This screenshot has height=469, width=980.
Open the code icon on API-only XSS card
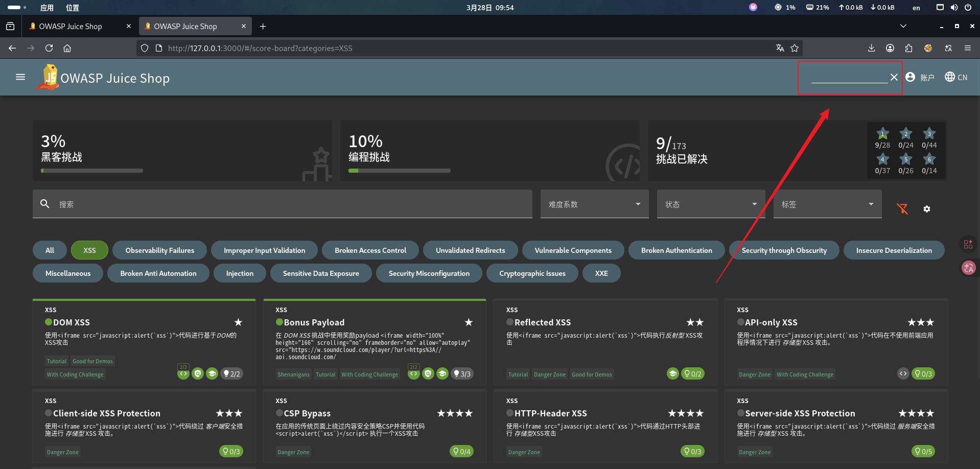click(x=903, y=373)
